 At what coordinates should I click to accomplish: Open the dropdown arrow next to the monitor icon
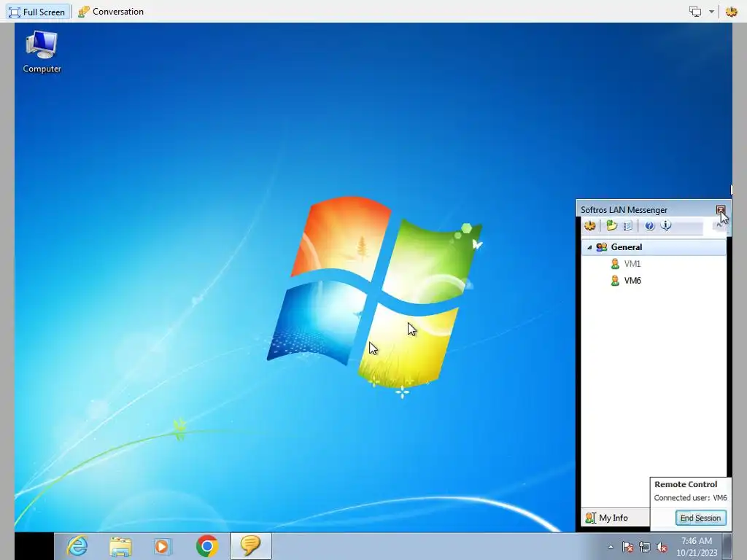pos(711,12)
